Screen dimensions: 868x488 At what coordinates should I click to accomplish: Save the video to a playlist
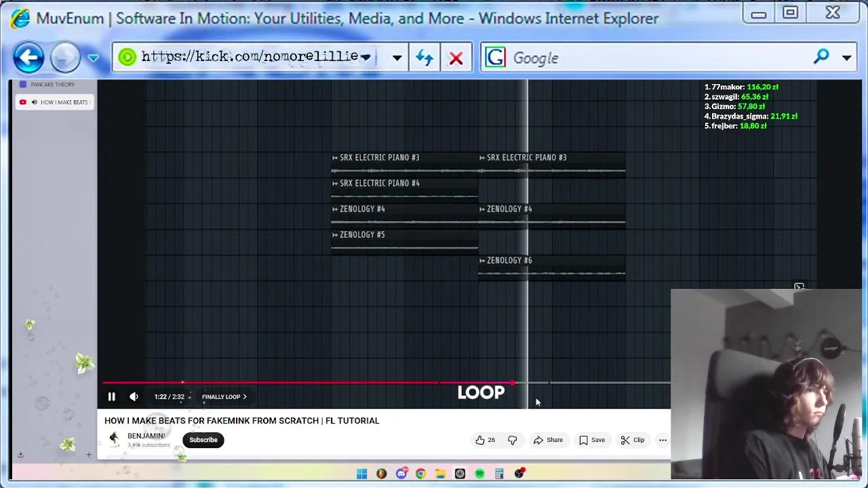coord(592,440)
